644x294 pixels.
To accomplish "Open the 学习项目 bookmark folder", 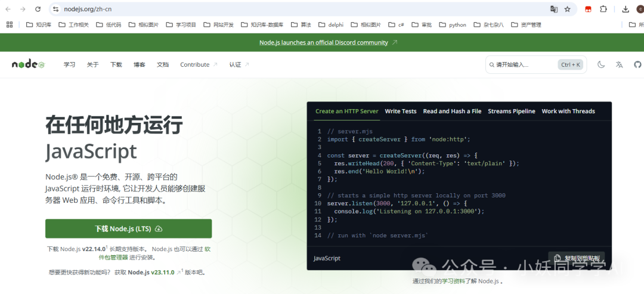I will coord(181,24).
